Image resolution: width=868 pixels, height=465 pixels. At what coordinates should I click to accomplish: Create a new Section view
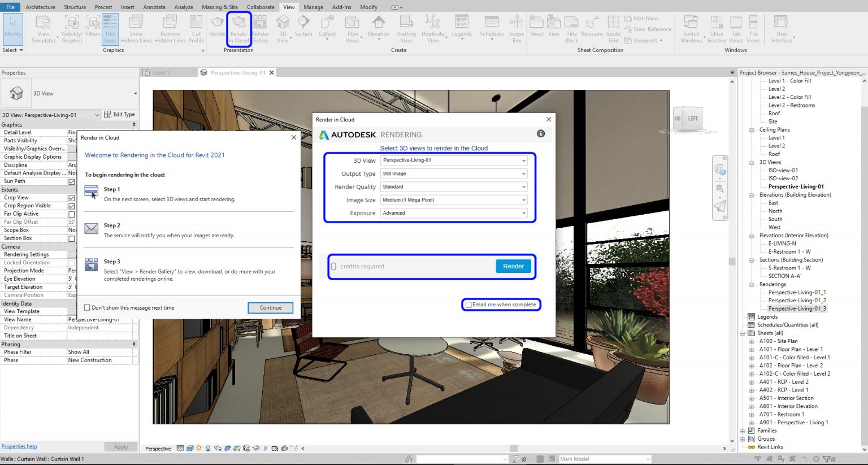[303, 28]
